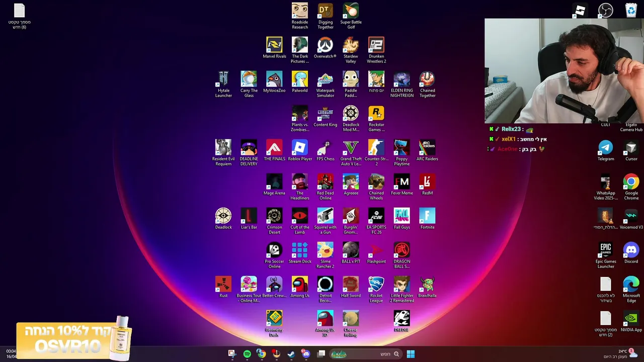Open the Rust game icon
644x362 pixels.
pyautogui.click(x=223, y=287)
